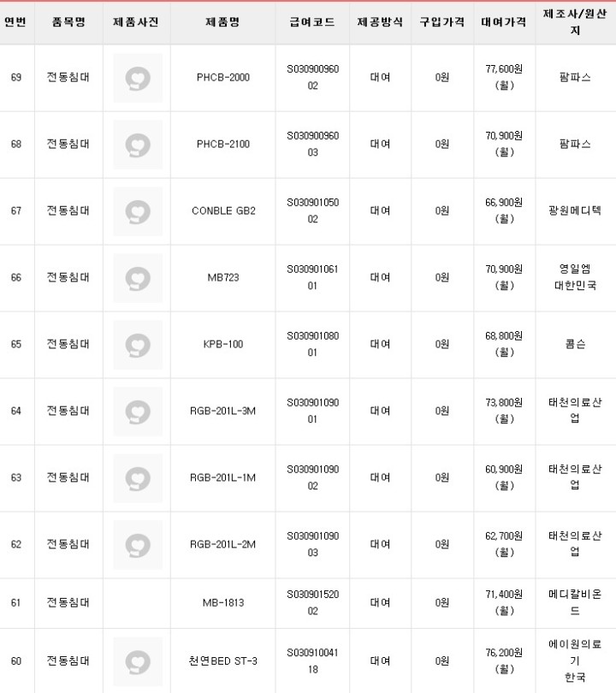Click the 제조사/원산지 column header
The height and width of the screenshot is (693, 616).
[574, 23]
